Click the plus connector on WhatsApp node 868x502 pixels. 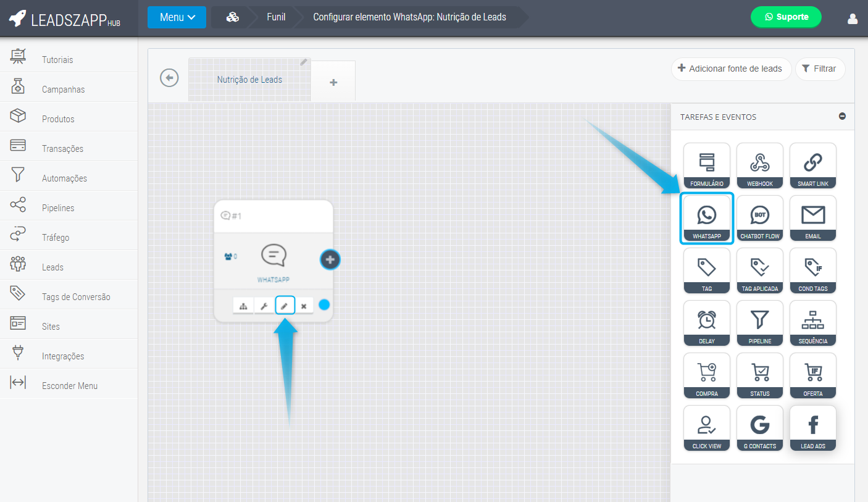tap(330, 260)
